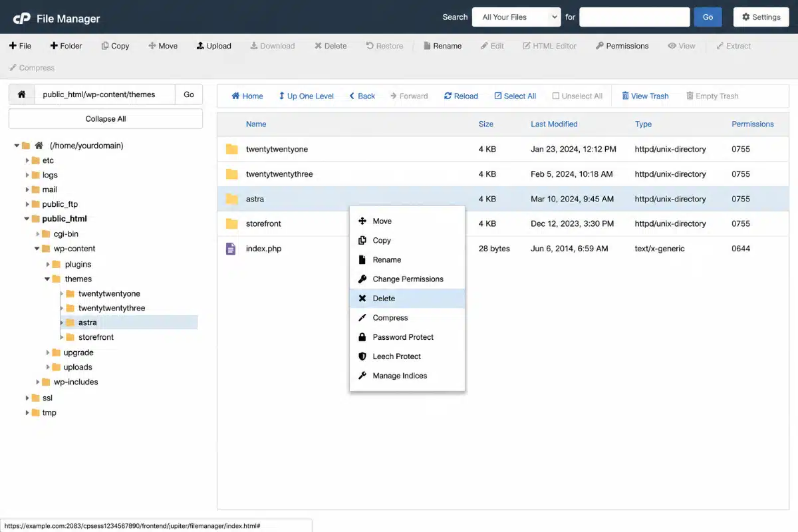Click Unselect All
The width and height of the screenshot is (798, 532).
(577, 96)
